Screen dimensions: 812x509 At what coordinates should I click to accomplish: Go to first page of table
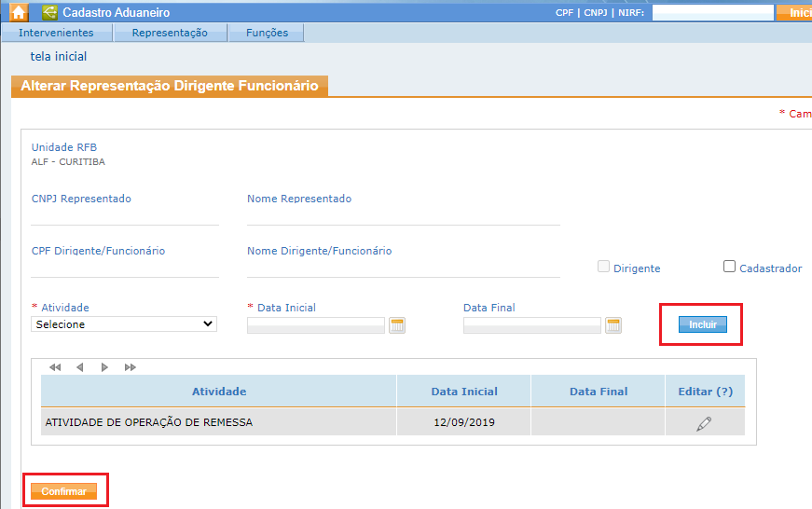55,367
